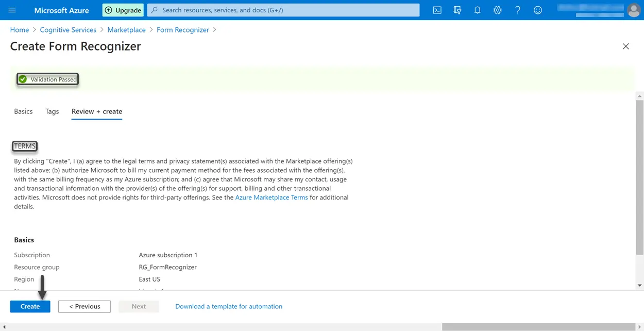Close the Create Form Recognizer blade
This screenshot has height=331, width=644.
point(625,46)
